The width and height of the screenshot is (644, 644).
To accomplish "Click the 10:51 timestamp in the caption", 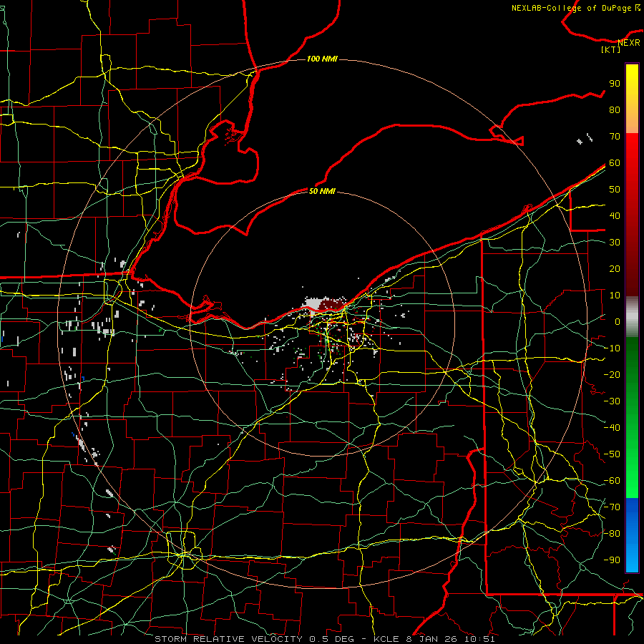I will [x=479, y=639].
